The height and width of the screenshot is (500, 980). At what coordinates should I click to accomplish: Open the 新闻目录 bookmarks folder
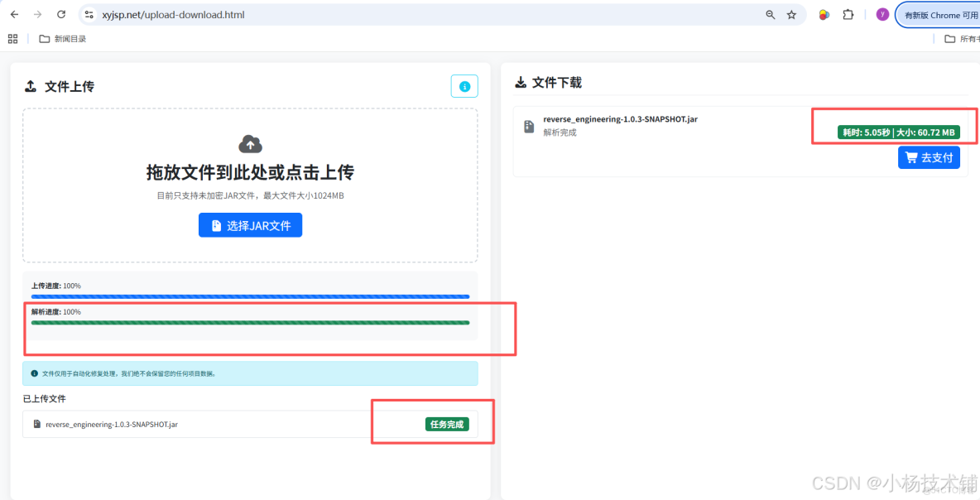tap(62, 38)
